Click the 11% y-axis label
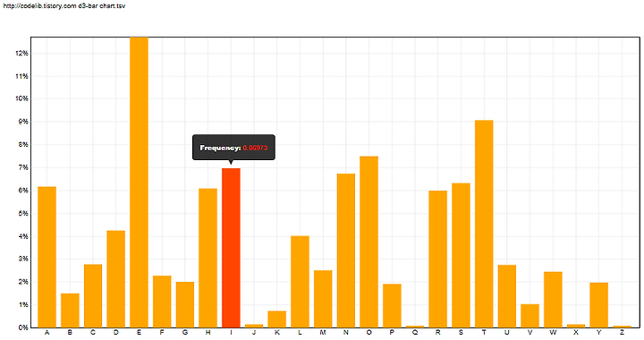644x340 pixels. tap(22, 76)
